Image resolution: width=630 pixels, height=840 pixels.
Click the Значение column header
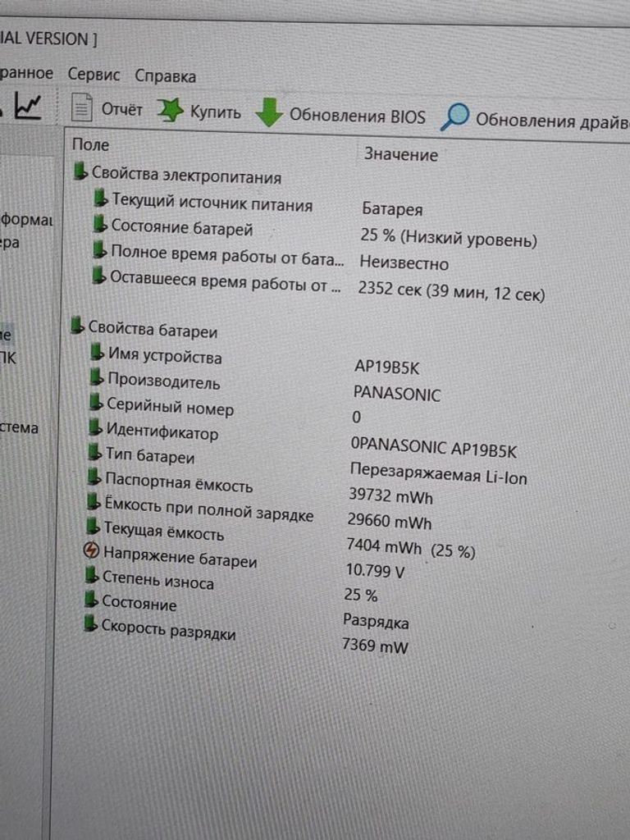[x=400, y=154]
